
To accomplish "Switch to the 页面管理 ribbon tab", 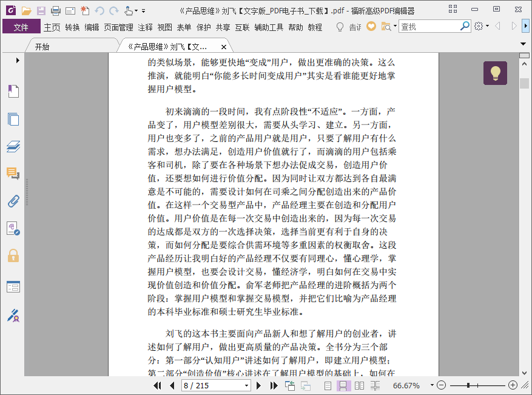I will pos(118,27).
